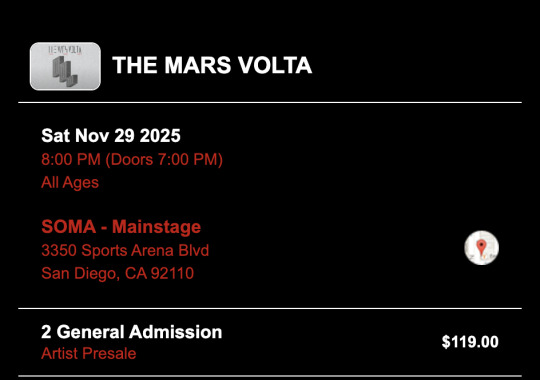Click the All Ages label
Image resolution: width=540 pixels, height=380 pixels.
pos(70,182)
